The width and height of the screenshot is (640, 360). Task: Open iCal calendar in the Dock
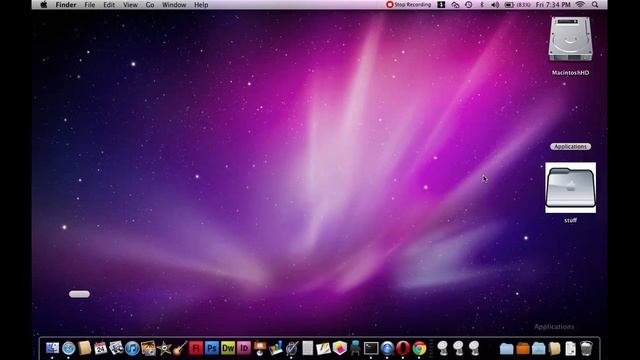(100, 348)
